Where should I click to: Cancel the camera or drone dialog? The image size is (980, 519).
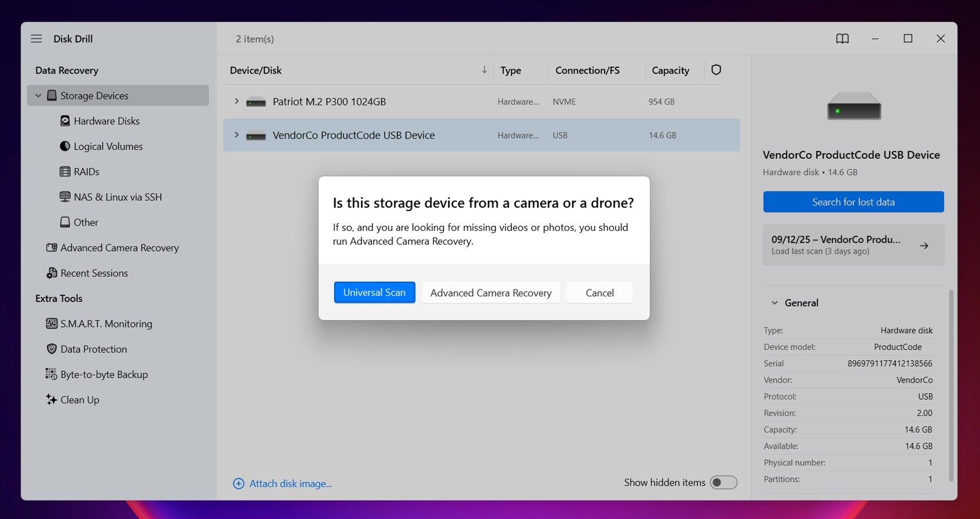(x=599, y=293)
